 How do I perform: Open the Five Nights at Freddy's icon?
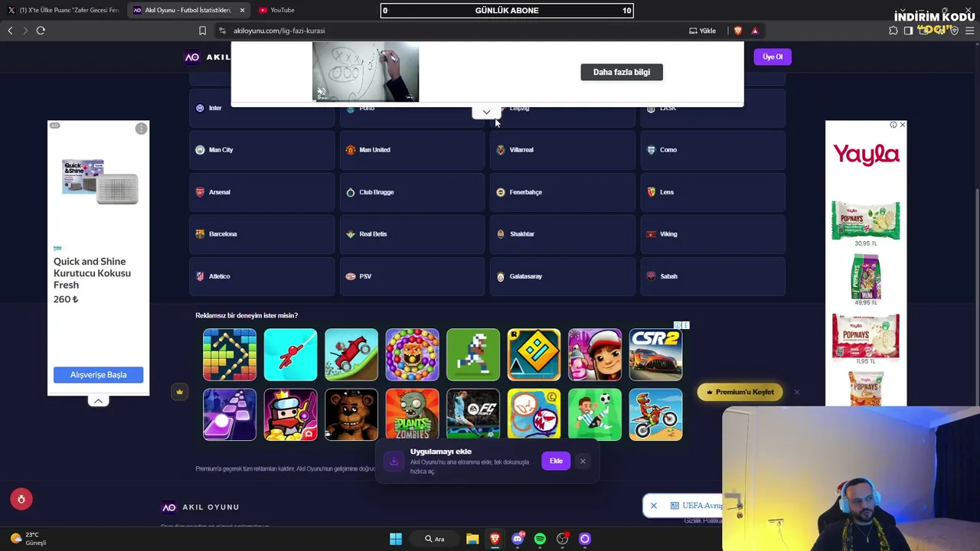pyautogui.click(x=351, y=415)
